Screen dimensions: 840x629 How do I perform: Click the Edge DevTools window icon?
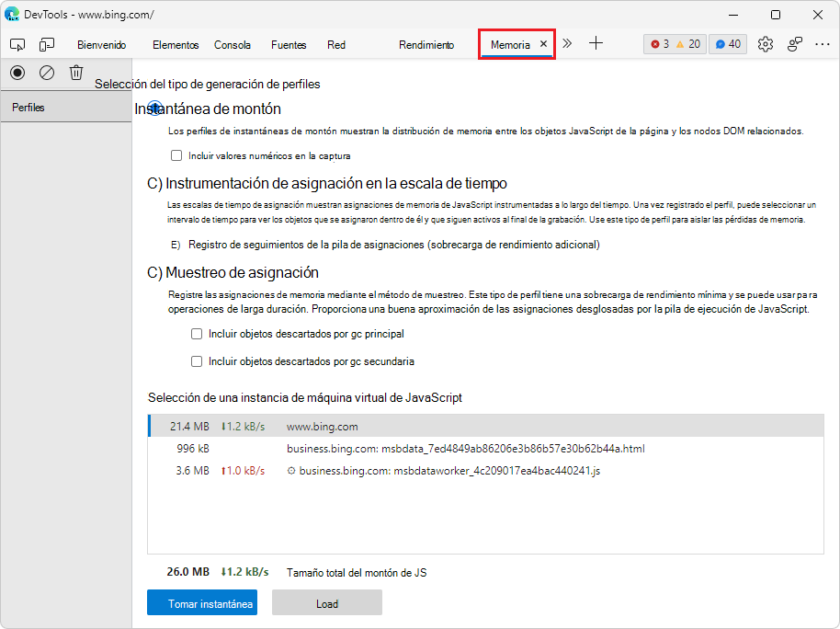click(x=12, y=15)
